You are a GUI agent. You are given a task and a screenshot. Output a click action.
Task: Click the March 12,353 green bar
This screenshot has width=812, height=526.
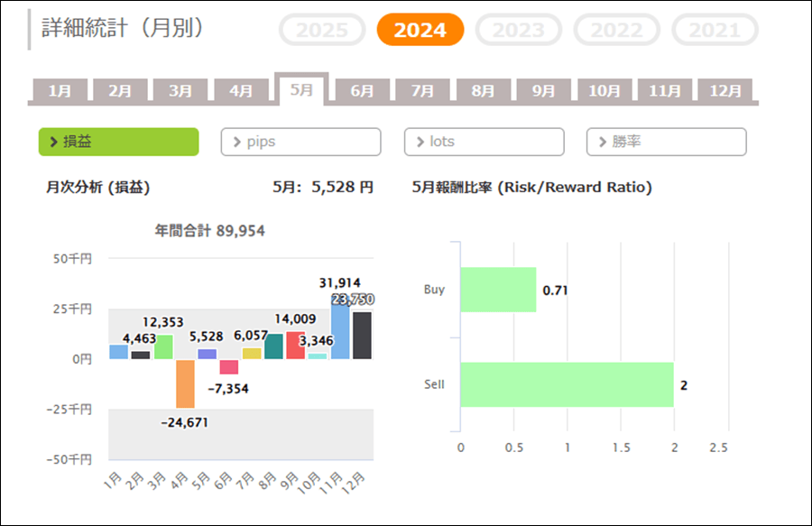(163, 347)
